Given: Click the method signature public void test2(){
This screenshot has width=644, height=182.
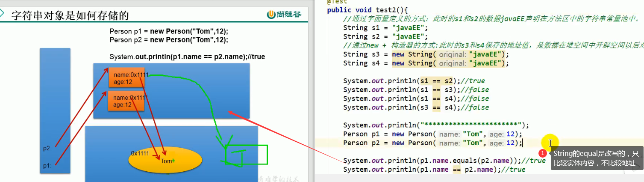Looking at the screenshot, I should click(x=368, y=10).
